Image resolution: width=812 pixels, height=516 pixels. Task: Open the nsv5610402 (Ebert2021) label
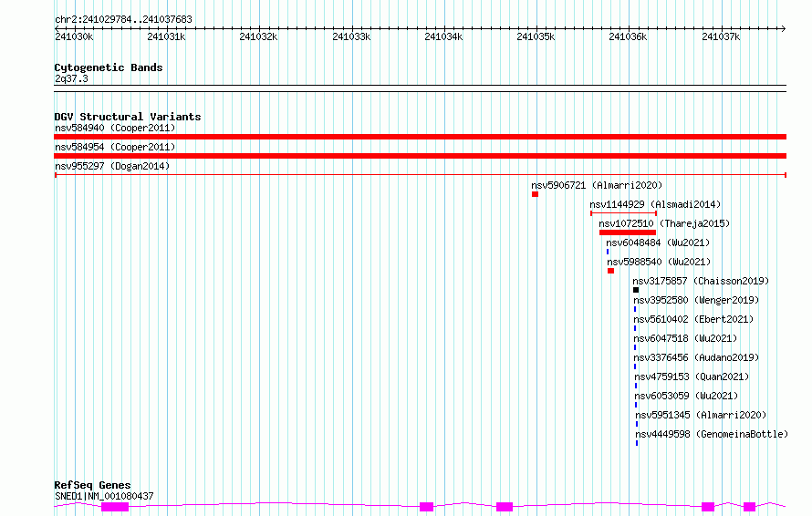(693, 319)
